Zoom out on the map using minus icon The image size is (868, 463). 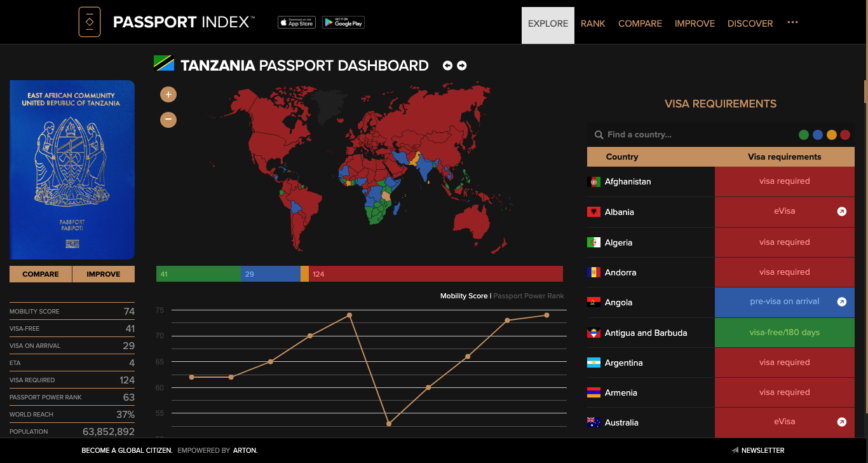click(168, 120)
